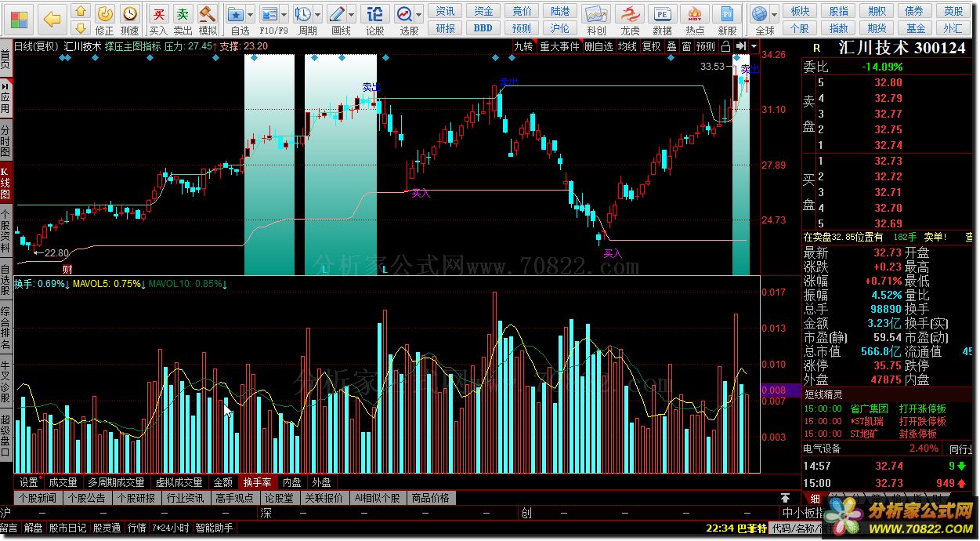This screenshot has height=541, width=980.
Task: Click the 卖出 sell icon
Action: pos(183,20)
